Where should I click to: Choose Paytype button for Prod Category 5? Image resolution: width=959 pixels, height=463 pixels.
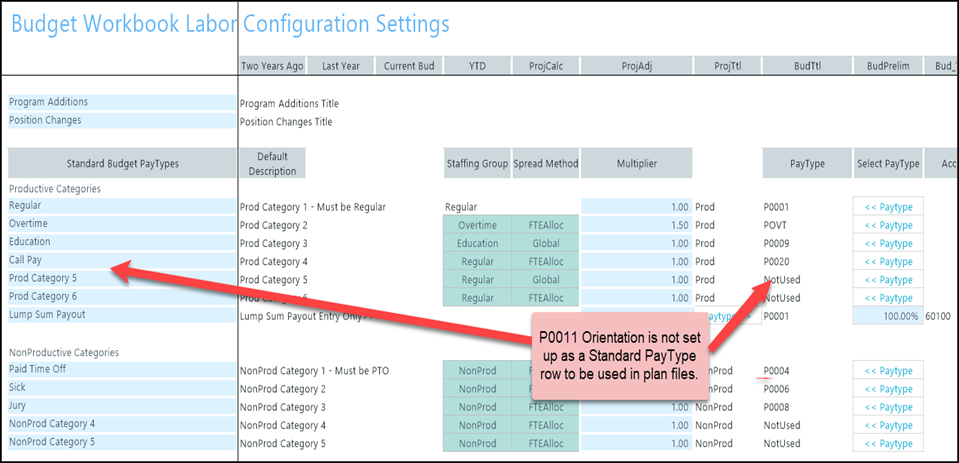[888, 280]
